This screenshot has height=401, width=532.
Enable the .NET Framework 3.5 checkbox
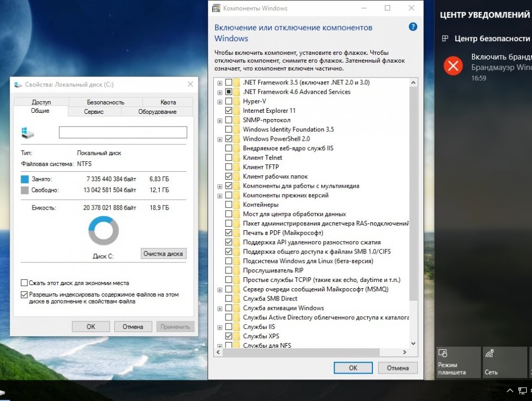pyautogui.click(x=229, y=82)
